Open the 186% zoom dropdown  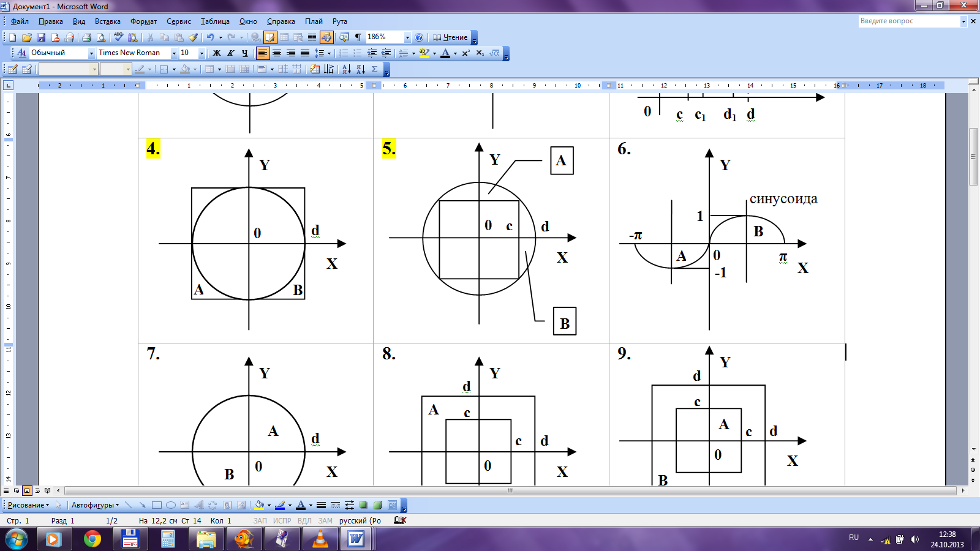point(407,37)
